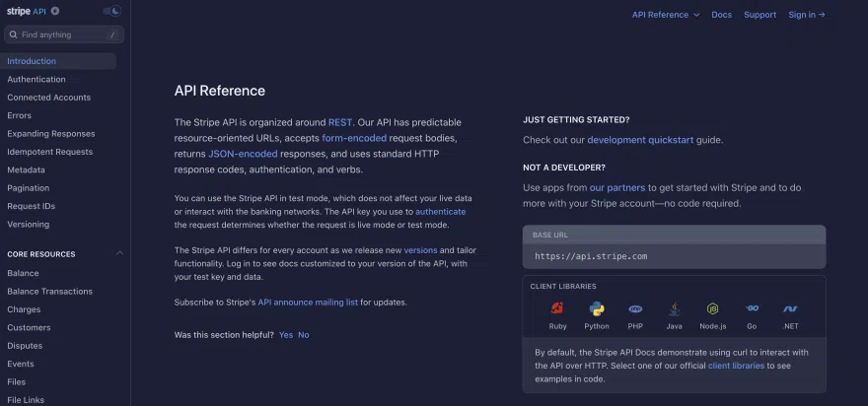Open Metadata in the sidebar
This screenshot has height=406, width=868.
point(26,170)
